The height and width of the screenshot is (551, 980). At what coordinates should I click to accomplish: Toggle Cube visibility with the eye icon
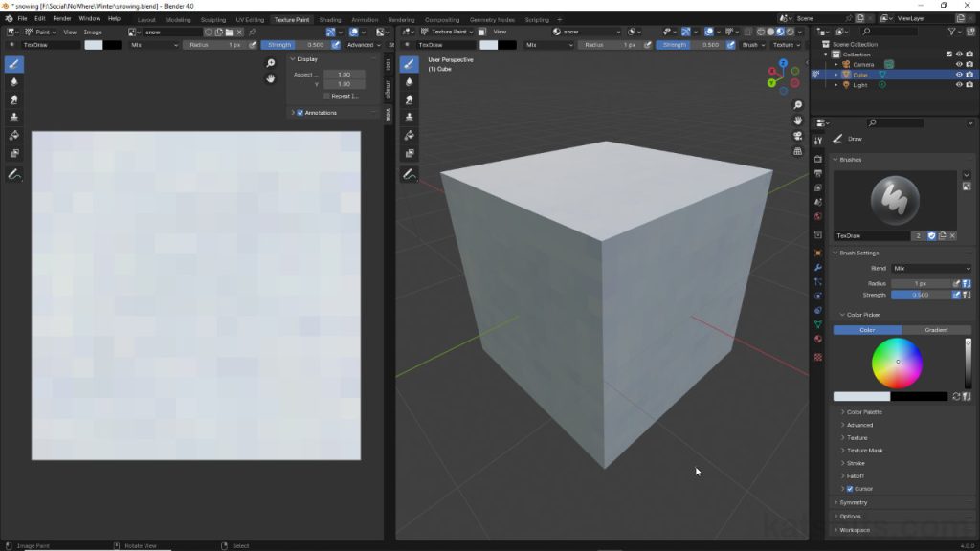pos(960,74)
